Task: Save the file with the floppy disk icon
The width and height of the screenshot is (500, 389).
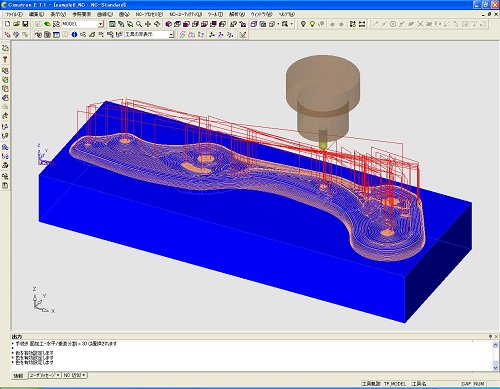Action: coord(25,24)
